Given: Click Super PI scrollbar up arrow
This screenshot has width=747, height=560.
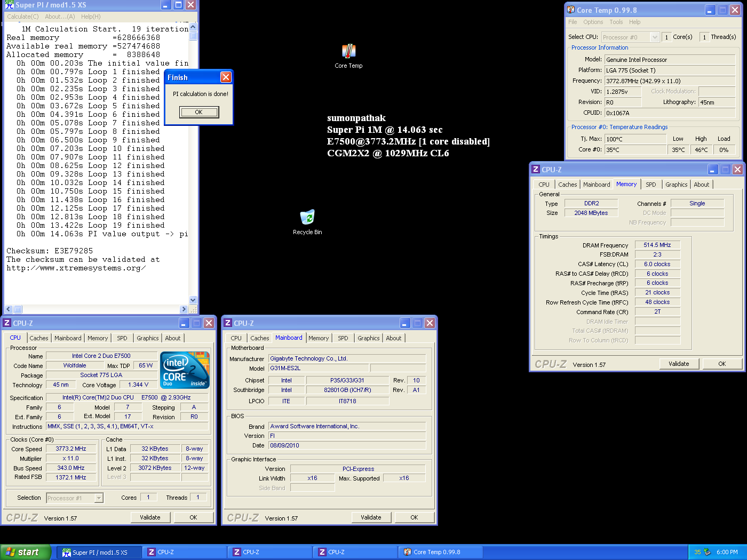Looking at the screenshot, I should pyautogui.click(x=193, y=27).
